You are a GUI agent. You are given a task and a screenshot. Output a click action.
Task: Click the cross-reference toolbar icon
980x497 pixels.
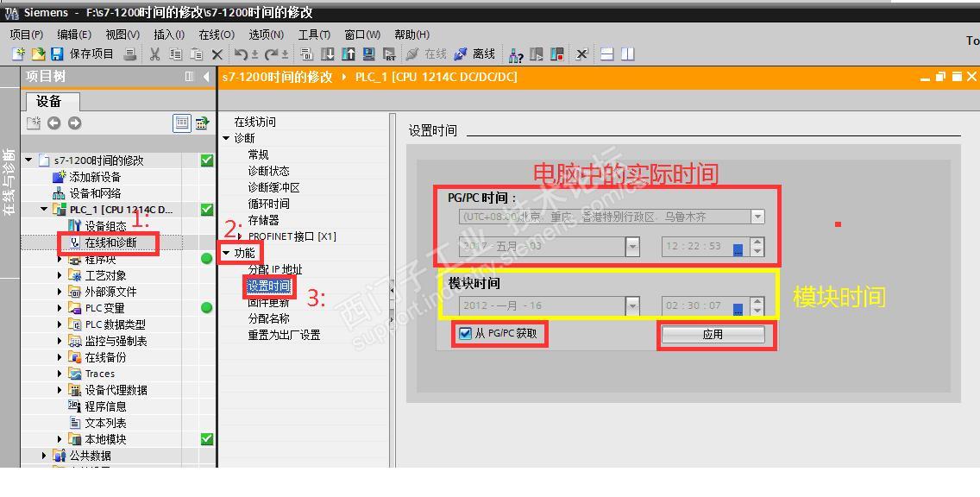(581, 54)
